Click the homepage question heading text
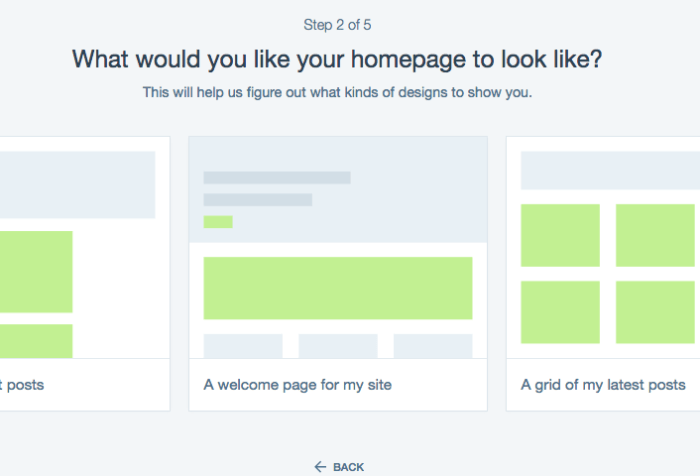This screenshot has height=476, width=700. coord(337,59)
